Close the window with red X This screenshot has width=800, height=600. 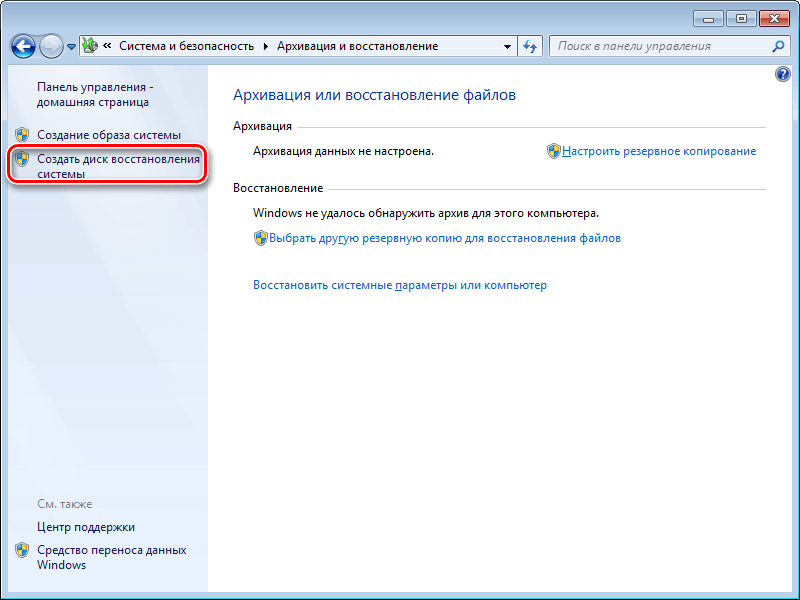[x=774, y=19]
